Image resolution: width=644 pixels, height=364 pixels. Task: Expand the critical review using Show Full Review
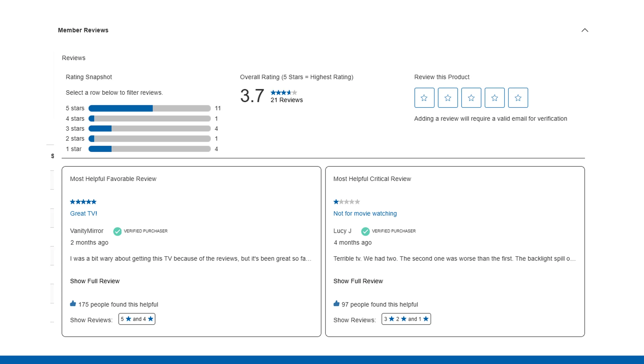coord(358,281)
